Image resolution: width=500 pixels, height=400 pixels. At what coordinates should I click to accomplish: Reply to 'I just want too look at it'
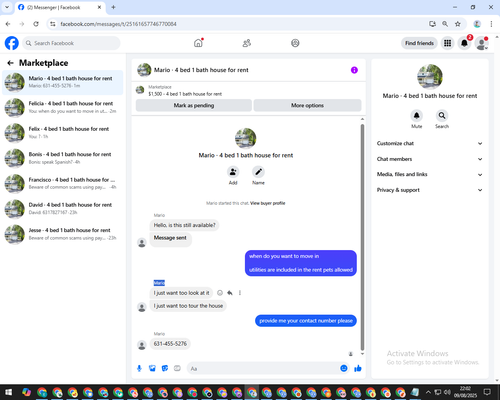pos(230,293)
